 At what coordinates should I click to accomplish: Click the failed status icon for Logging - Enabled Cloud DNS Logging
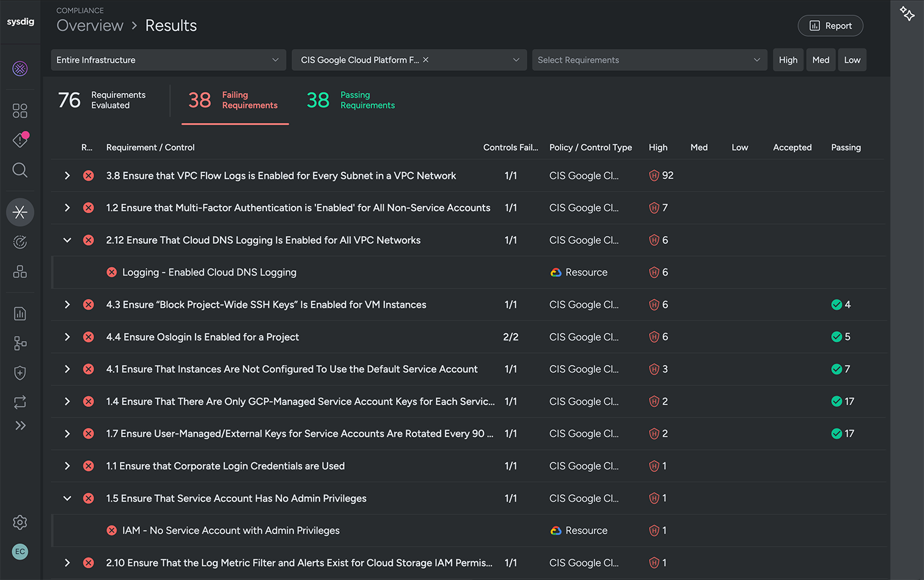point(112,273)
